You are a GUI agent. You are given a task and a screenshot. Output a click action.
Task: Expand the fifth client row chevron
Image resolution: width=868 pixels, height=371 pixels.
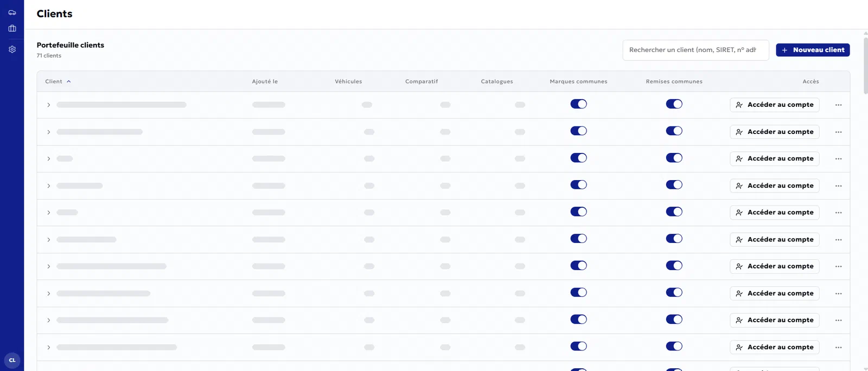click(x=48, y=213)
